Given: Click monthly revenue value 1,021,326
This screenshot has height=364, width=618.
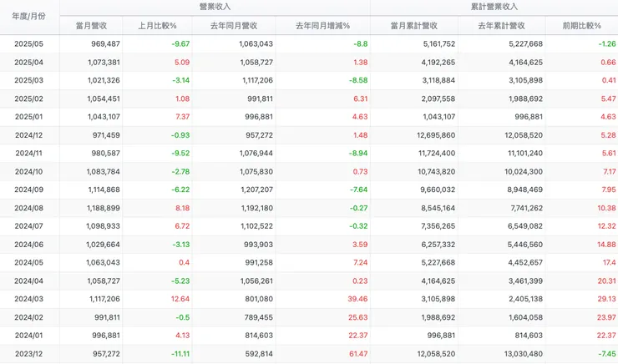Looking at the screenshot, I should coord(104,80).
